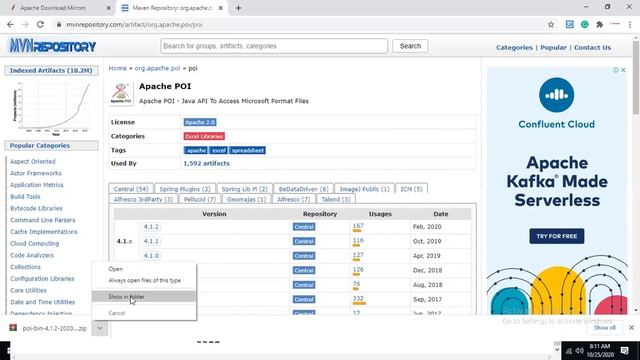Open Bytecode Libraries category link

point(36,209)
